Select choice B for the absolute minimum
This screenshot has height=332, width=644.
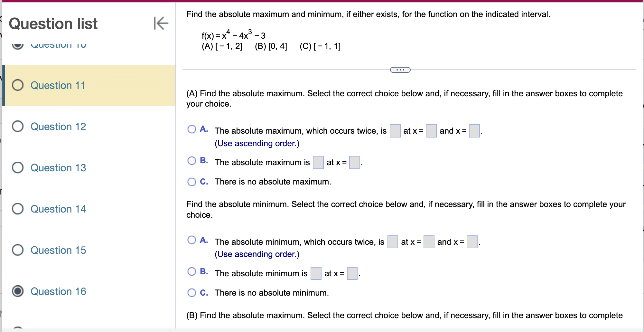click(x=192, y=271)
